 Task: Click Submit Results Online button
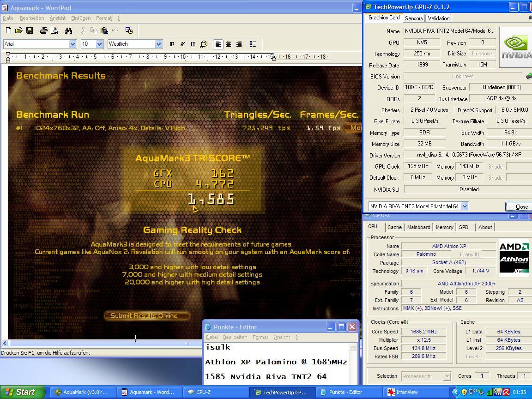(x=147, y=315)
